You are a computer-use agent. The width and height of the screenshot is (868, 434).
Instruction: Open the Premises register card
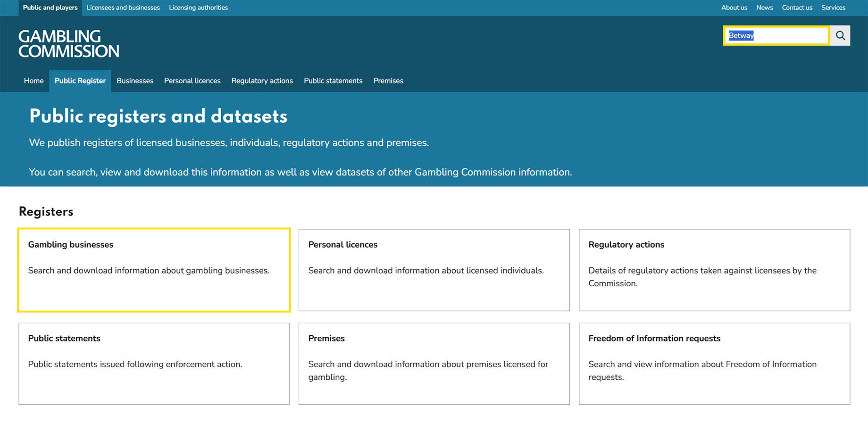tap(434, 364)
